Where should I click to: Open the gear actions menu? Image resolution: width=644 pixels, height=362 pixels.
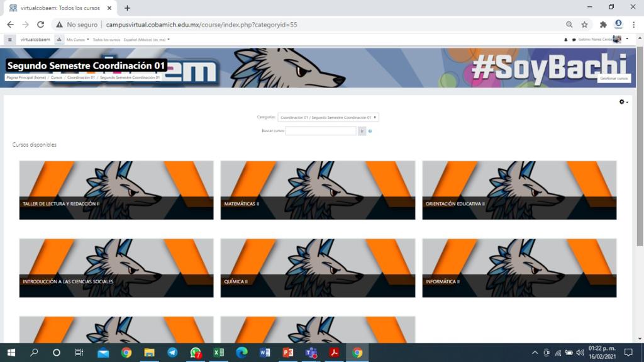click(623, 102)
